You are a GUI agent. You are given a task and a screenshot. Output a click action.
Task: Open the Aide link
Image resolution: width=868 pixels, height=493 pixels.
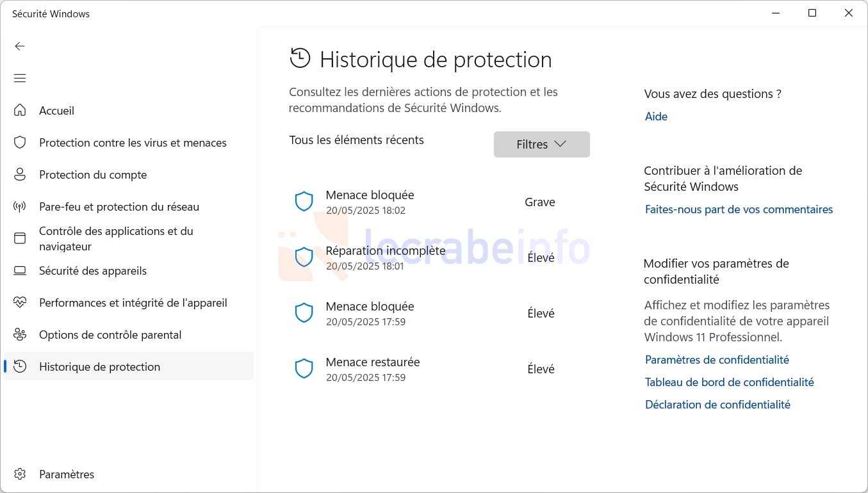(x=656, y=117)
